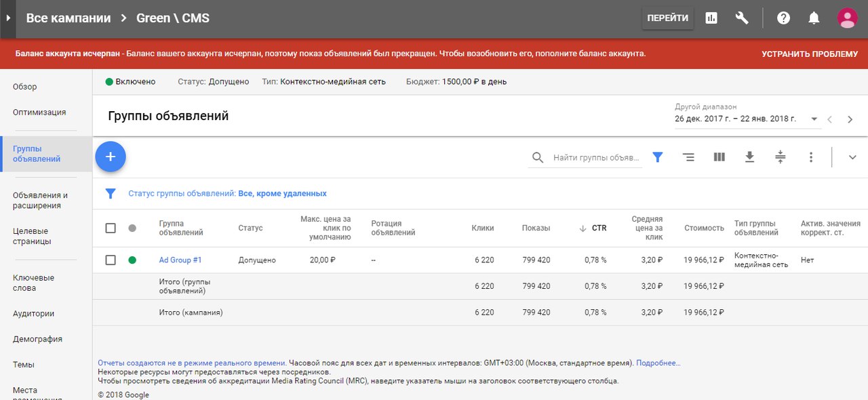Viewport: 868px width, 400px height.
Task: Click the expand table rows icon
Action: point(781,157)
